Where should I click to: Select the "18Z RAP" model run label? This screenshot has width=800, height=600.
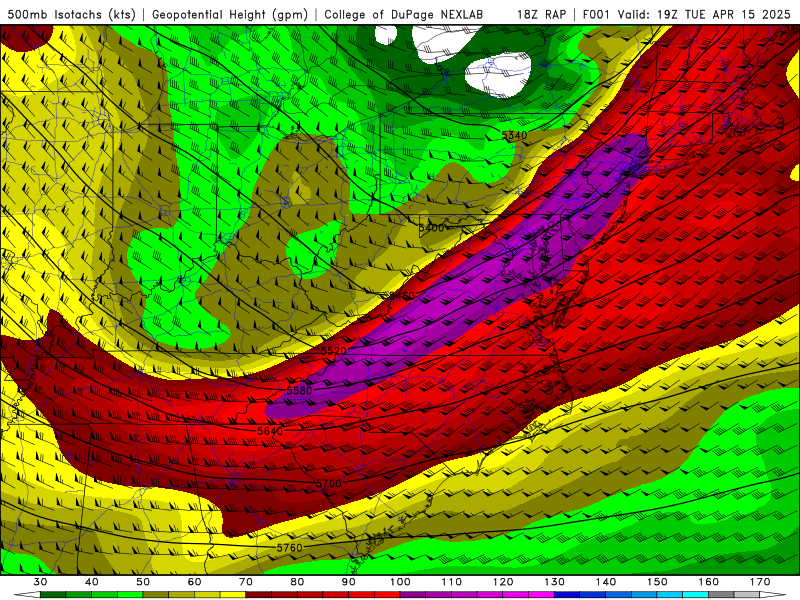coord(541,14)
